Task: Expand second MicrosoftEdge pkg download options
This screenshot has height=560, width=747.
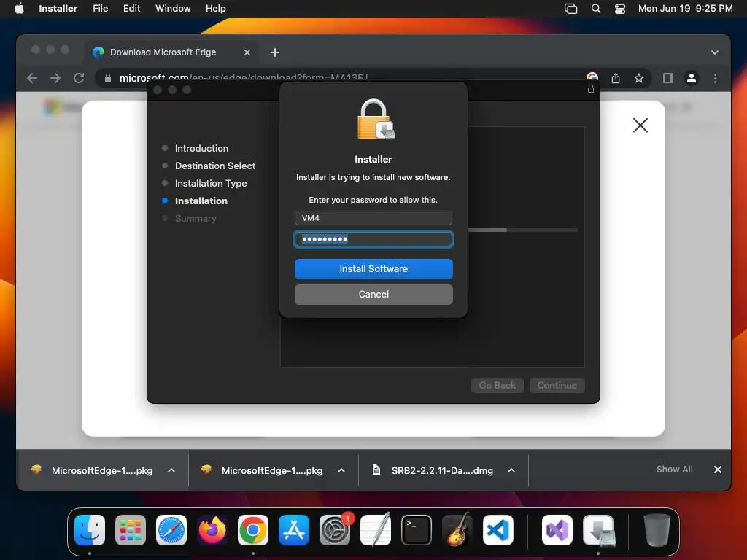Action: pyautogui.click(x=341, y=470)
